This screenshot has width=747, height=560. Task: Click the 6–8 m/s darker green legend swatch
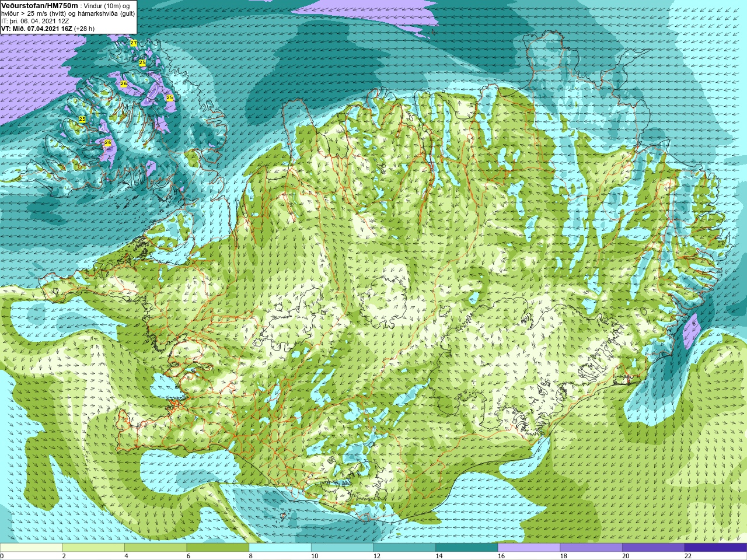coord(218,548)
